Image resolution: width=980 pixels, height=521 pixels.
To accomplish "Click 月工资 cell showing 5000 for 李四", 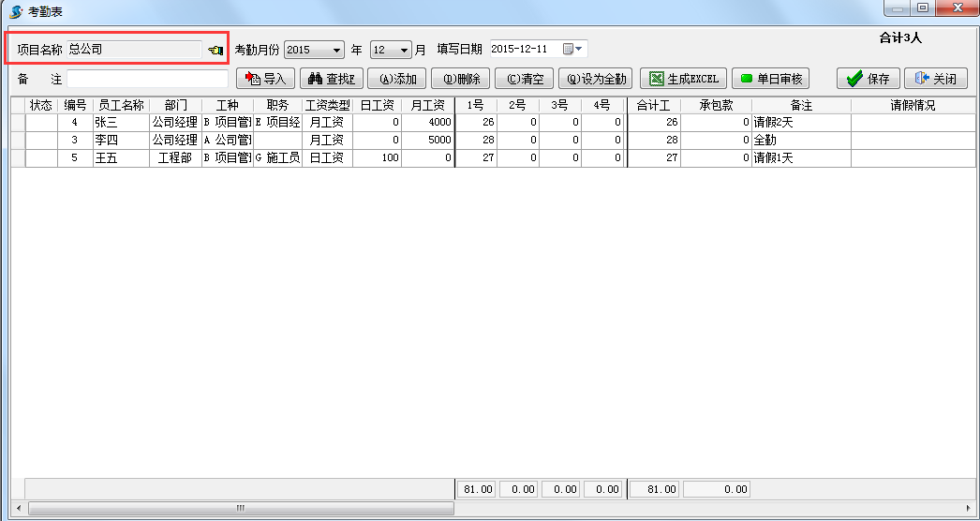I will [427, 140].
